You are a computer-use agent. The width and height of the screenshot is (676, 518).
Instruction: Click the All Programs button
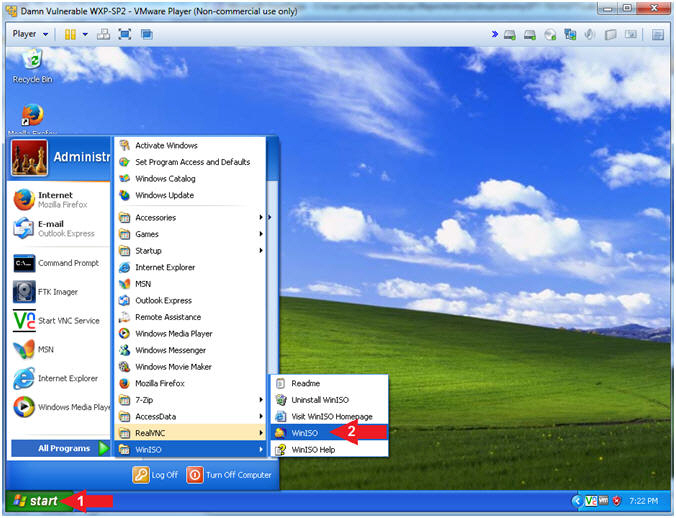coord(60,448)
